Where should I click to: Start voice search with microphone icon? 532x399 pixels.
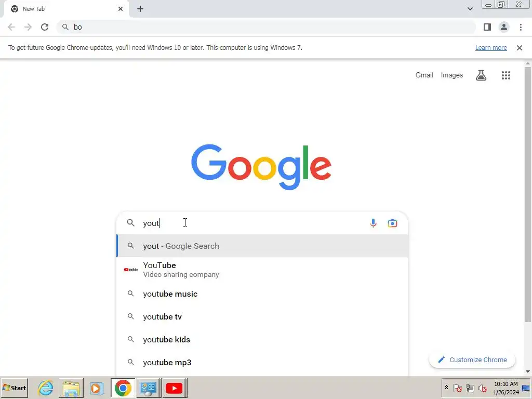pos(373,223)
